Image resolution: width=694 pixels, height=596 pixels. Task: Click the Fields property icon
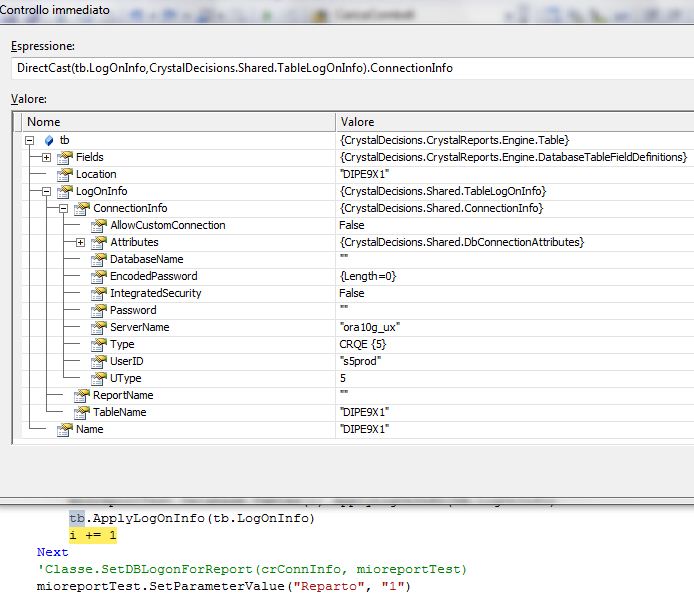[65, 158]
